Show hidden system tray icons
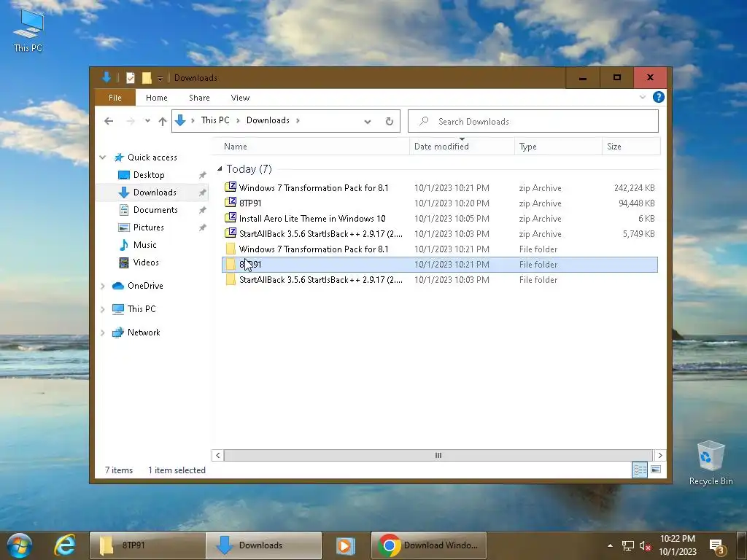Image resolution: width=747 pixels, height=560 pixels. [610, 545]
